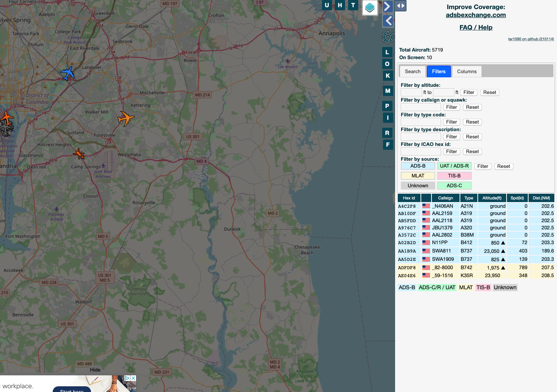
Task: Select the N11PP aircraft row
Action: point(476,243)
